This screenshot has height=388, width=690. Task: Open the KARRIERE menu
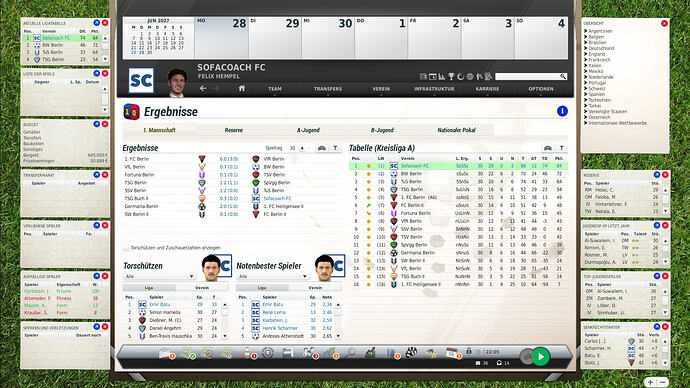(x=487, y=89)
